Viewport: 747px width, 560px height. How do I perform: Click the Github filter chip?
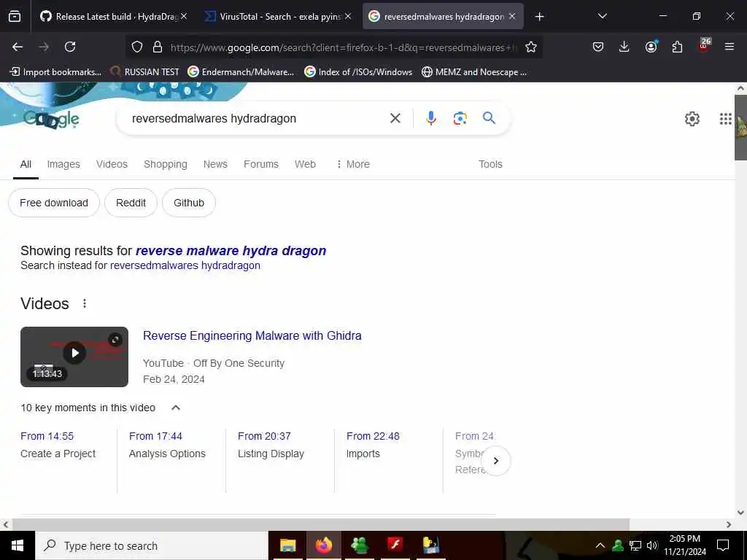pos(189,203)
